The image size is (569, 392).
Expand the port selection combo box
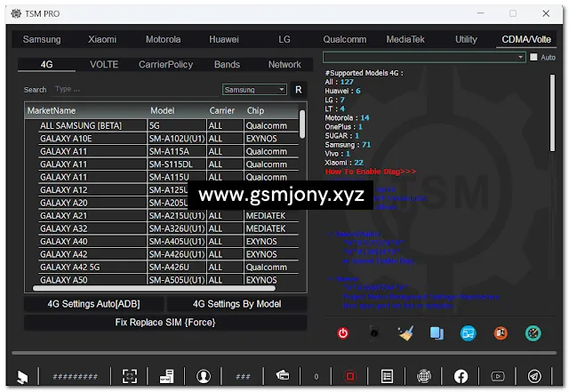click(x=424, y=57)
